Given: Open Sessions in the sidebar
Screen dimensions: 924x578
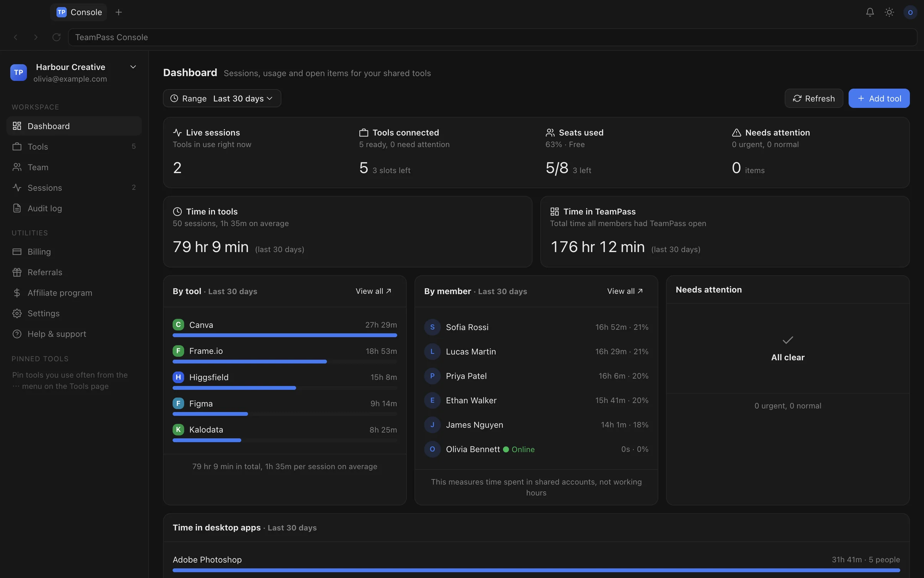Looking at the screenshot, I should coord(74,188).
